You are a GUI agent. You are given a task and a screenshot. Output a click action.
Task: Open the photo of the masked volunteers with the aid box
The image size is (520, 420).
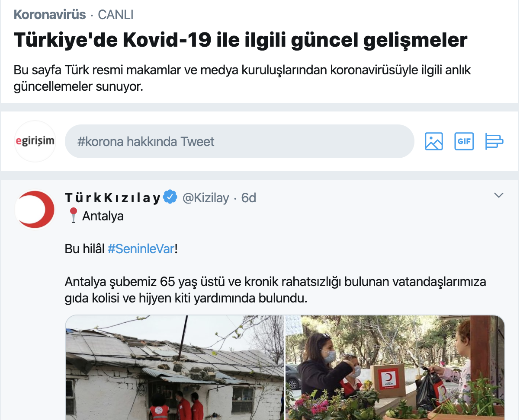point(395,368)
